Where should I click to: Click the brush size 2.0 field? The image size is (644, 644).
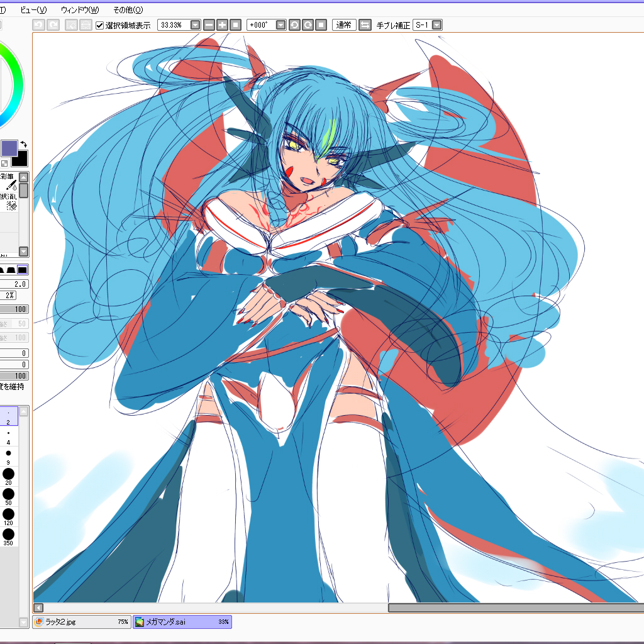[14, 284]
